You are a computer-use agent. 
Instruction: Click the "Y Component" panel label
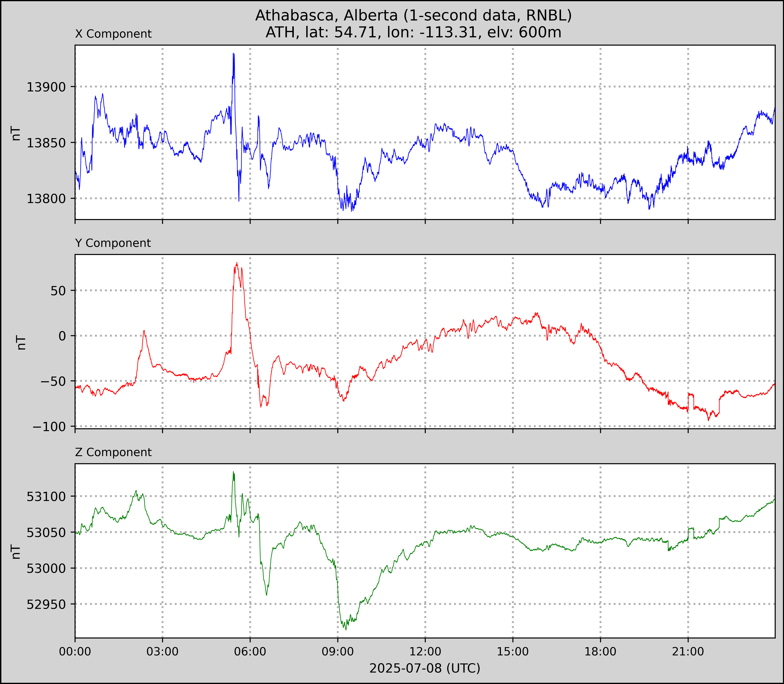pyautogui.click(x=113, y=243)
